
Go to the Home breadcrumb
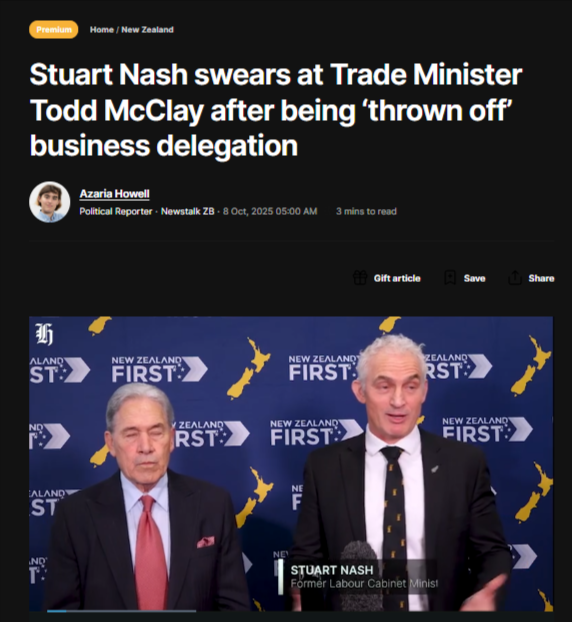102,30
